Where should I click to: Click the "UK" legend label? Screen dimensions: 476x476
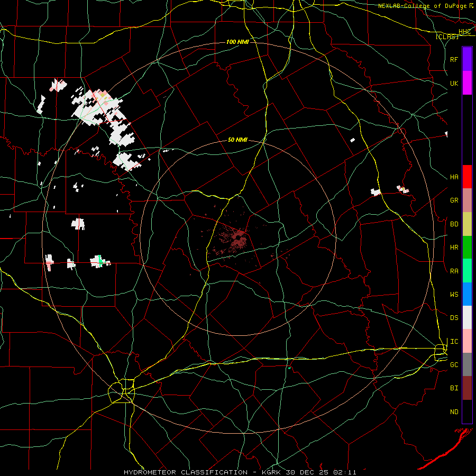[x=454, y=84]
